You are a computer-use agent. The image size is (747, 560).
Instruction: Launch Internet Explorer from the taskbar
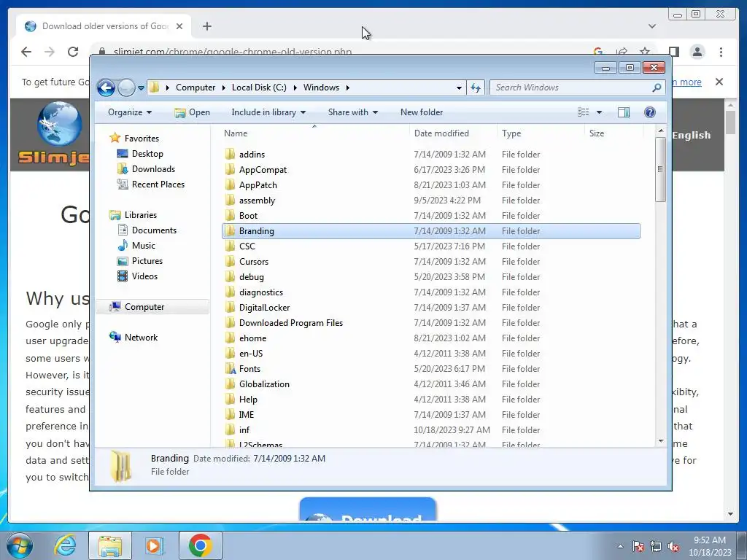pos(65,545)
